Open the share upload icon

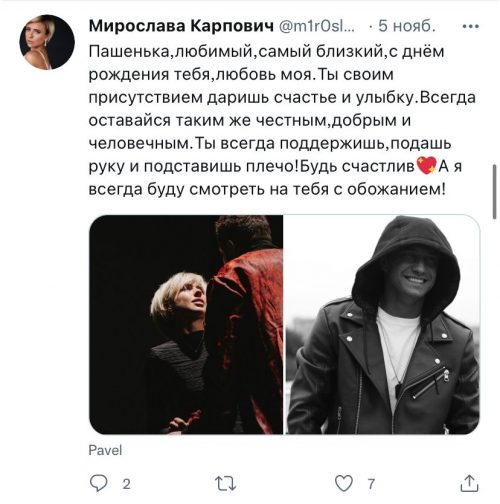tap(469, 483)
